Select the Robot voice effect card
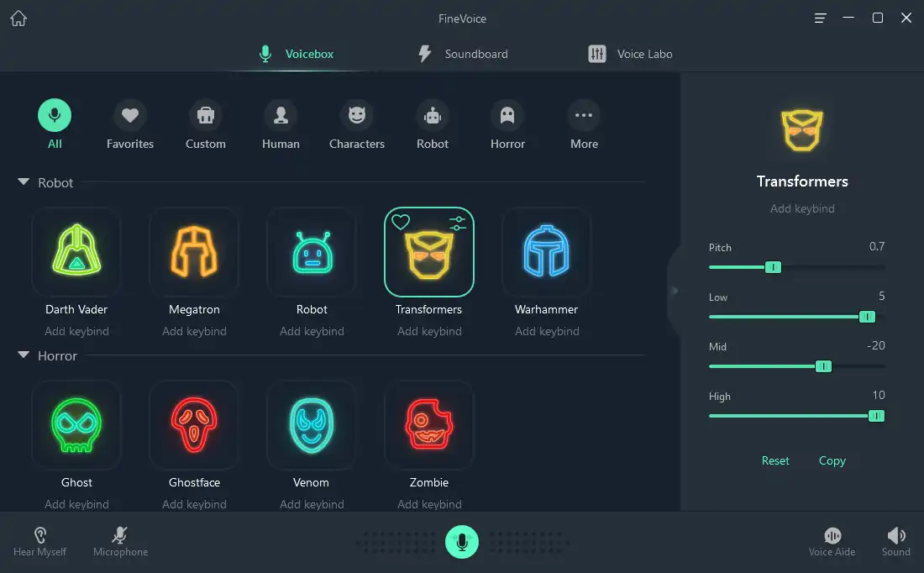 pyautogui.click(x=312, y=252)
